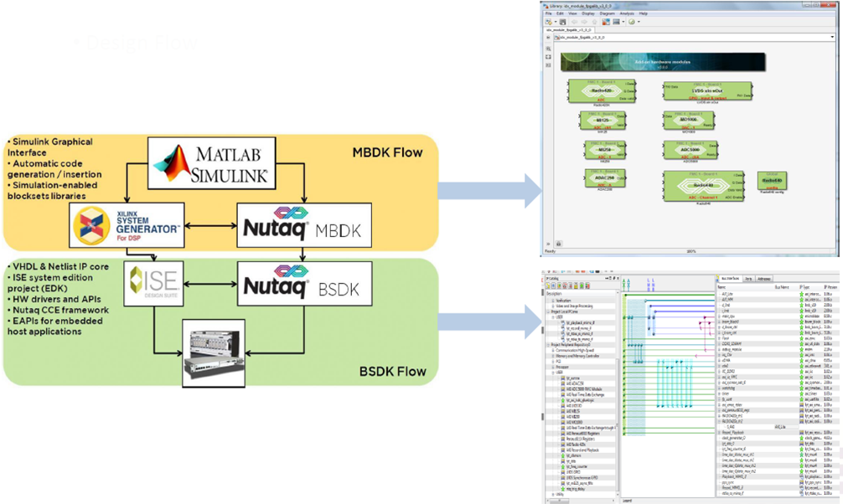Screen dimensions: 843x504
Task: Open the View menu
Action: point(572,13)
